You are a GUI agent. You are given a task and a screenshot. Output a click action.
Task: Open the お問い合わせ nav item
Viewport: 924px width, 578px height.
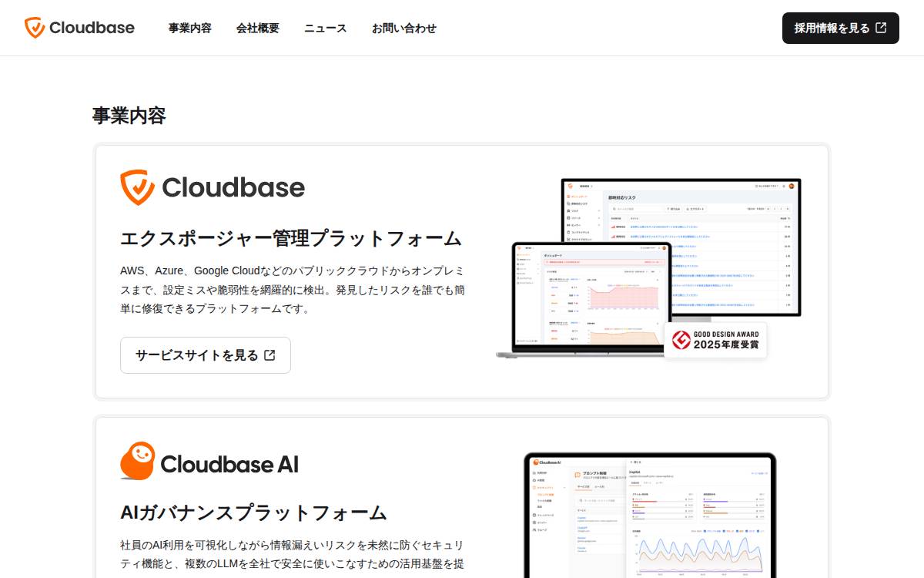point(403,28)
